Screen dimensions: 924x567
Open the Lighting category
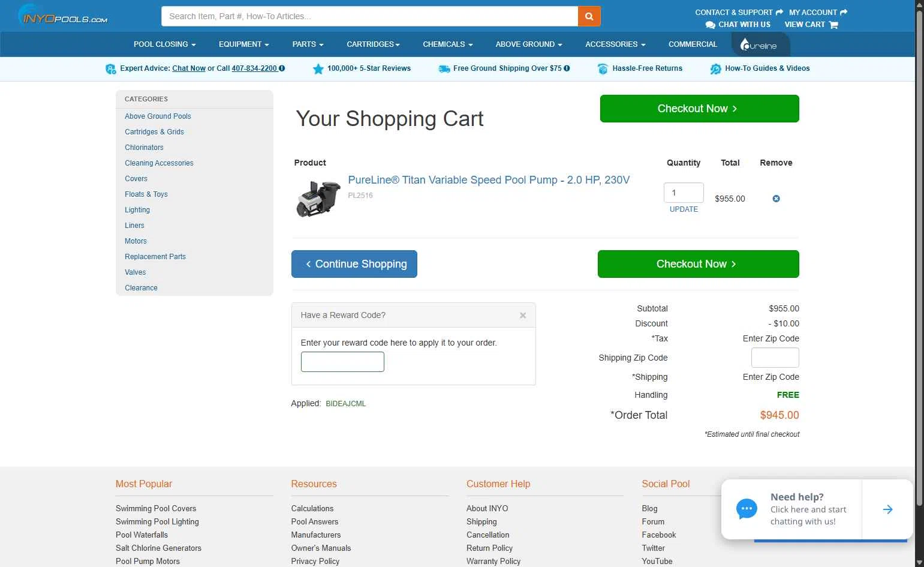pos(137,210)
